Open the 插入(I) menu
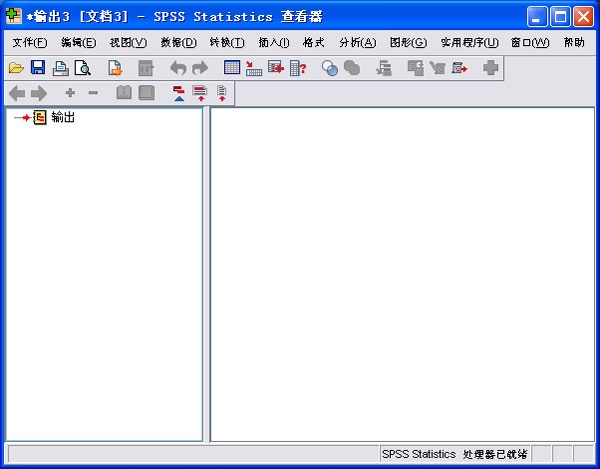This screenshot has height=469, width=600. pyautogui.click(x=274, y=42)
